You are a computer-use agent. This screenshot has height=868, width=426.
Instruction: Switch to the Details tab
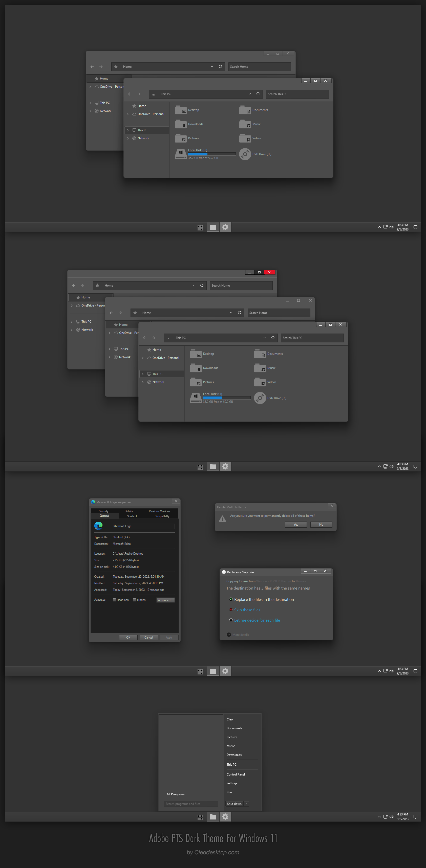129,511
